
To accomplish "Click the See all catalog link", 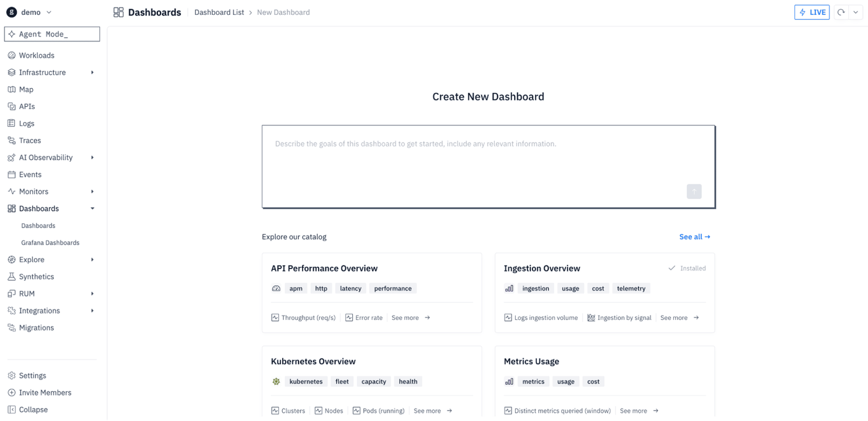I will [x=694, y=237].
